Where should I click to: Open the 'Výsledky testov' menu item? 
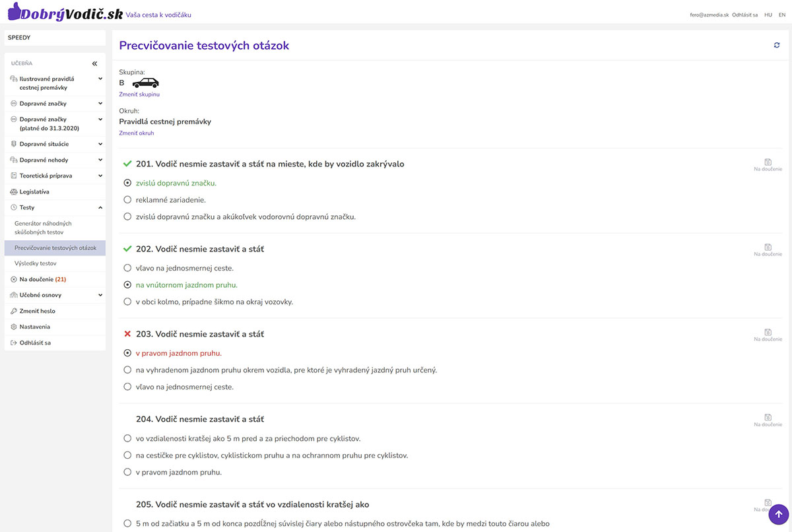click(x=36, y=263)
